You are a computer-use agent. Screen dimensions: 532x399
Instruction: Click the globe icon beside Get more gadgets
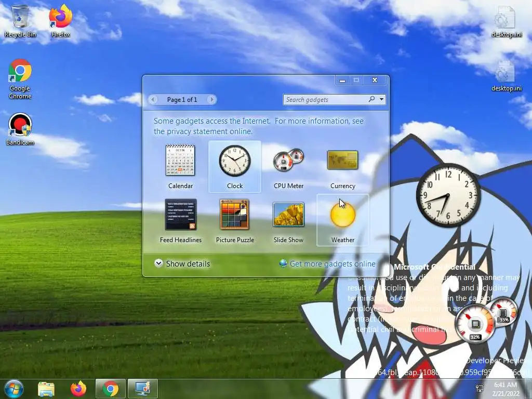point(283,263)
